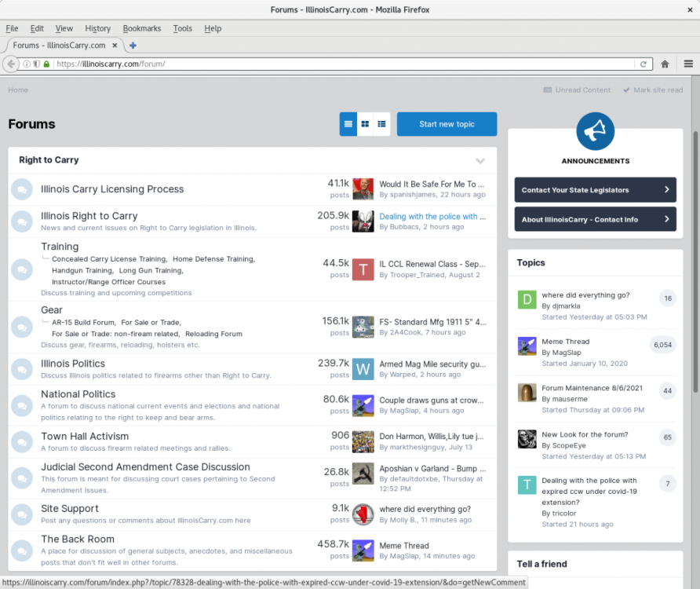Image resolution: width=700 pixels, height=589 pixels.
Task: Open the Dealing with the police latest post
Action: 432,216
